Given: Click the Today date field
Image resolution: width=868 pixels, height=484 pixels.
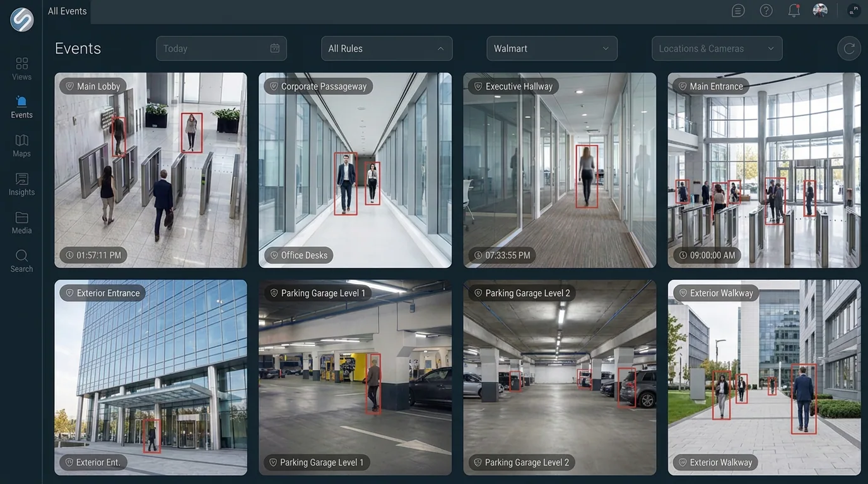Looking at the screenshot, I should point(221,49).
